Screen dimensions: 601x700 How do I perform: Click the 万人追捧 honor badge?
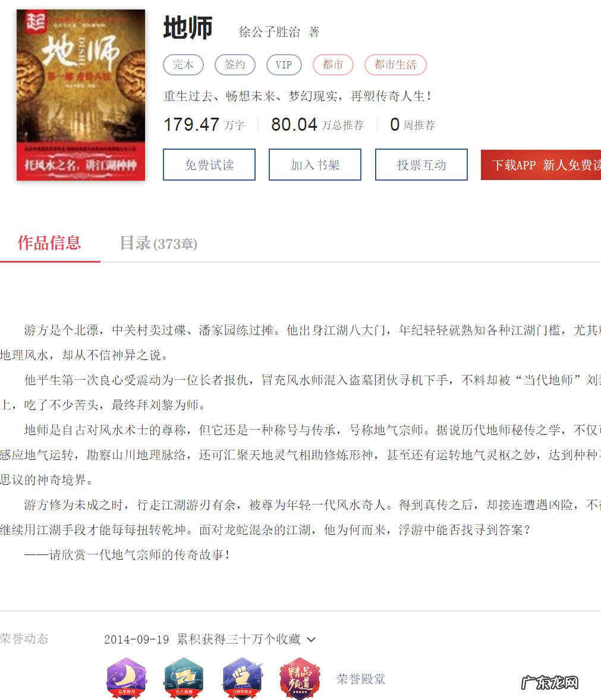[184, 677]
